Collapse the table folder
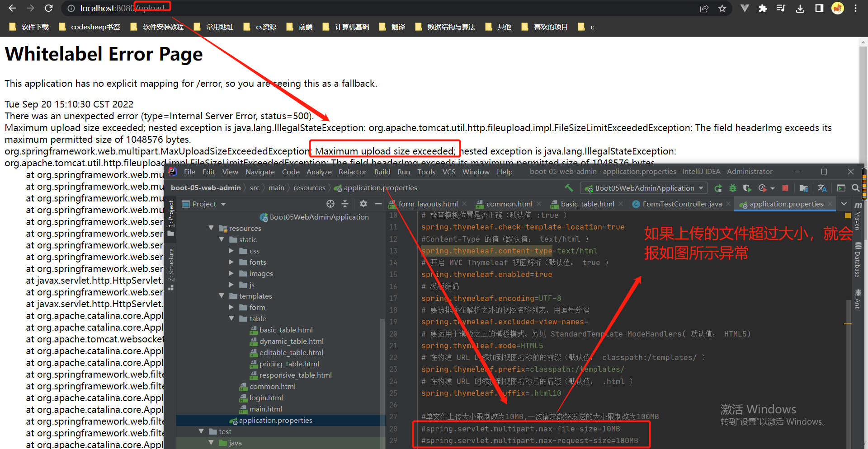The height and width of the screenshot is (449, 868). click(231, 318)
